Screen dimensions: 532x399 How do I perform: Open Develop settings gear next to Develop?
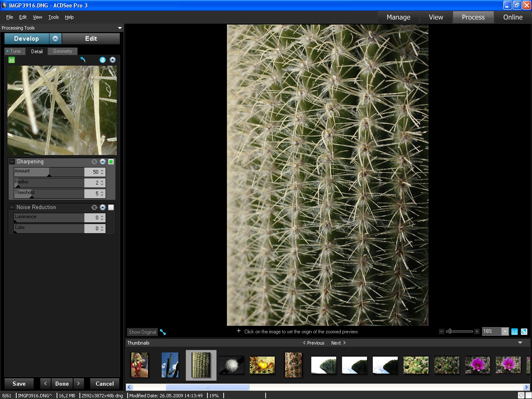55,39
